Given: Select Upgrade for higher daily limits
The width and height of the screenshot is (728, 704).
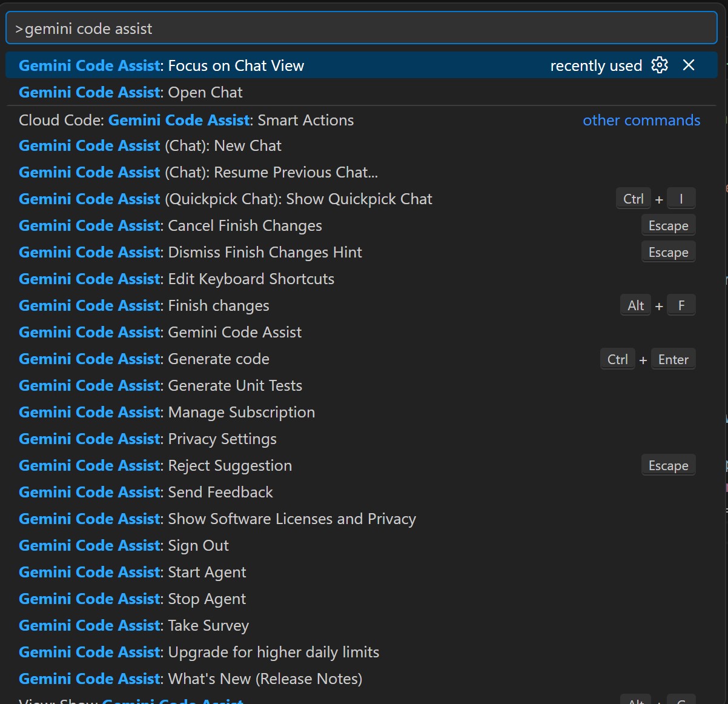Looking at the screenshot, I should pyautogui.click(x=362, y=652).
